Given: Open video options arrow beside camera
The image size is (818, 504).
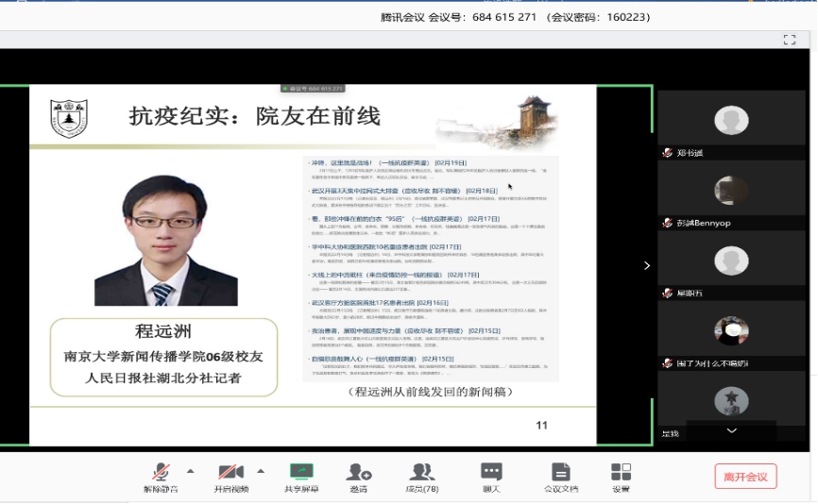Looking at the screenshot, I should point(261,470).
